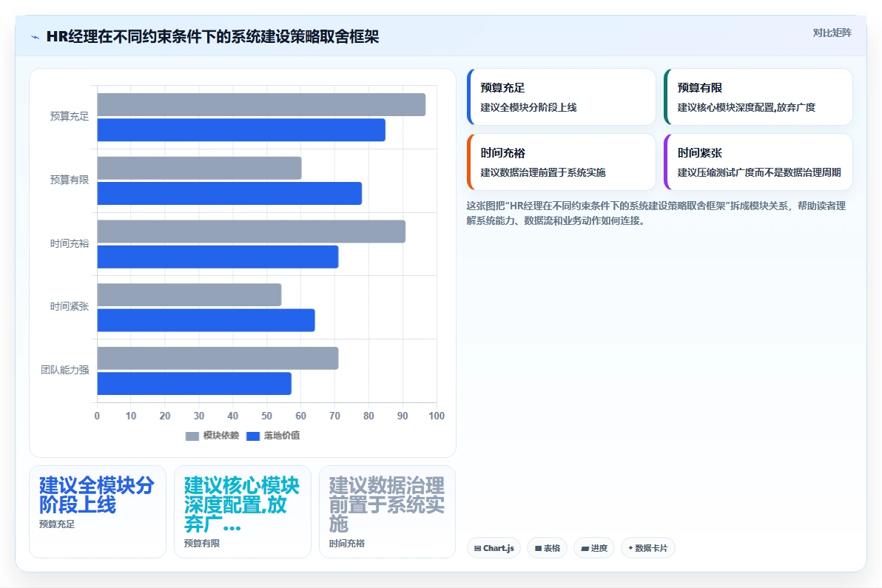The height and width of the screenshot is (588, 882).
Task: Click the 进度 tag
Action: tap(594, 548)
